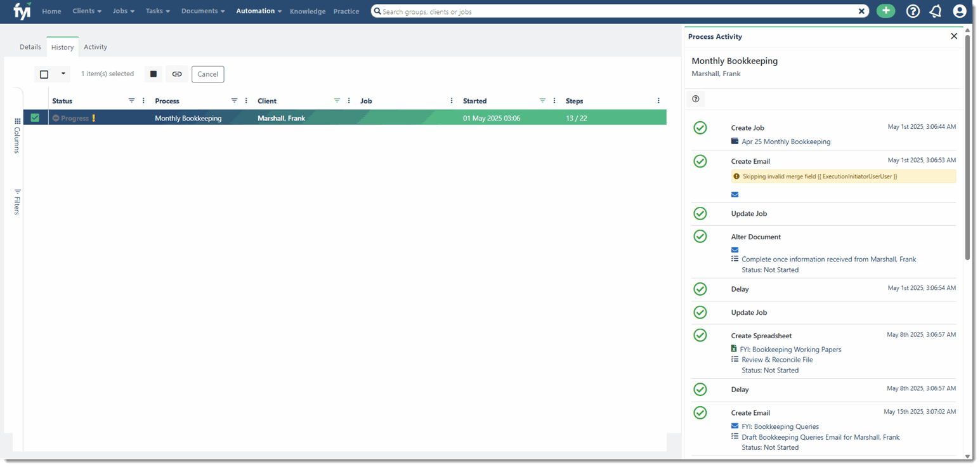The height and width of the screenshot is (467, 980).
Task: Open FYI: Bookkeeping Queries email link
Action: pos(780,427)
